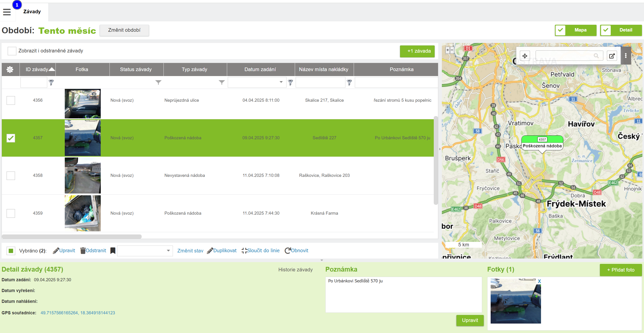
Task: Click the Odstranit trash icon
Action: click(x=83, y=250)
